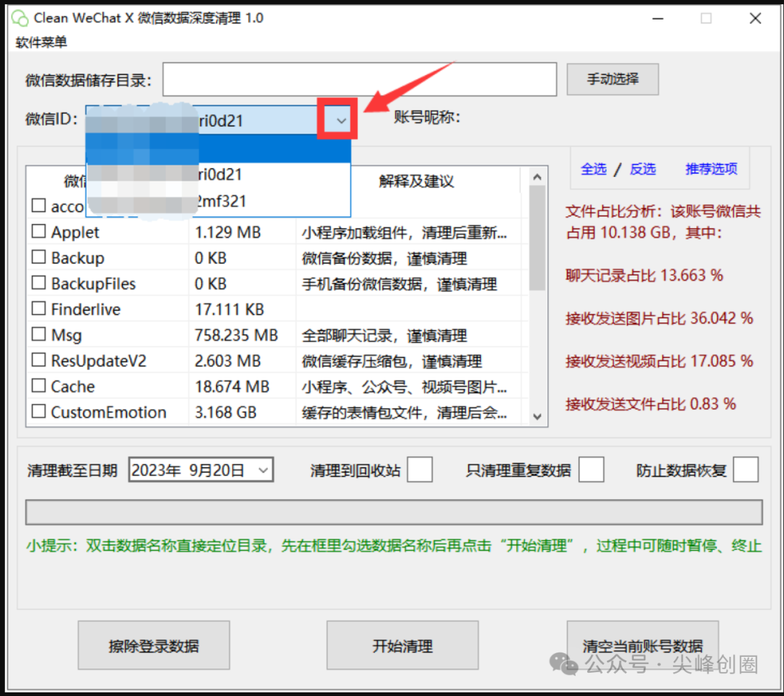Click the 微信备份数据，谨慎清理 description
The width and height of the screenshot is (784, 696).
coord(384,258)
